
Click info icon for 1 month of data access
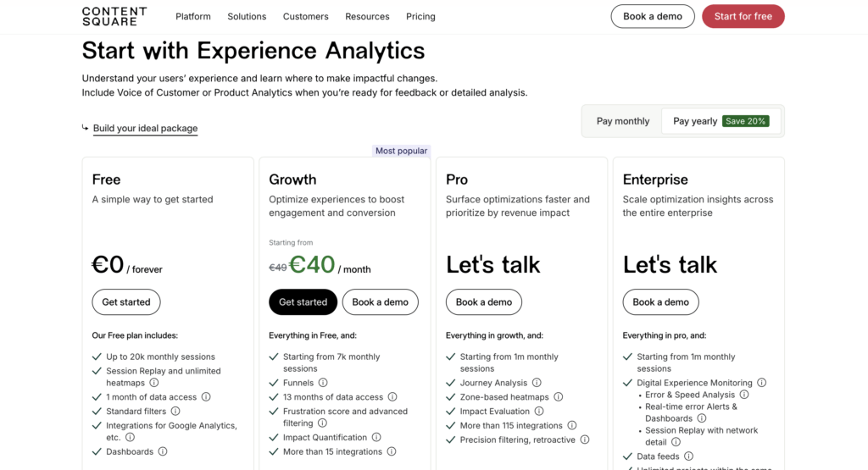point(206,396)
